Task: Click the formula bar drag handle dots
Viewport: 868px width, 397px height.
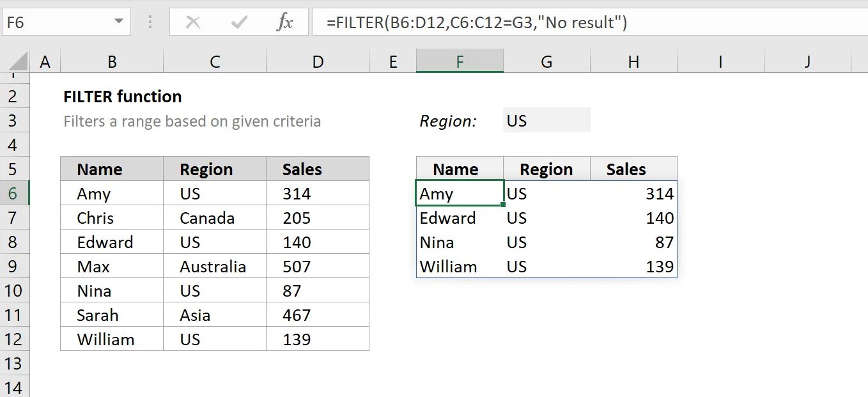Action: coord(150,23)
